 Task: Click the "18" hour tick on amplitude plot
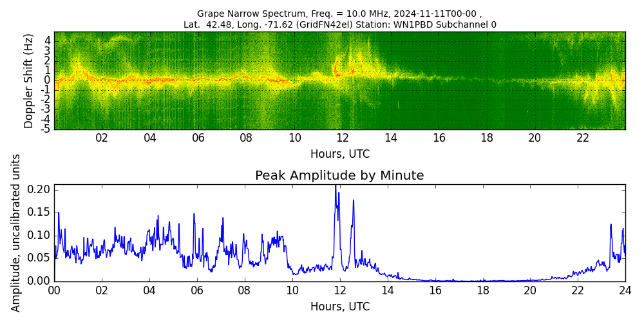point(482,290)
